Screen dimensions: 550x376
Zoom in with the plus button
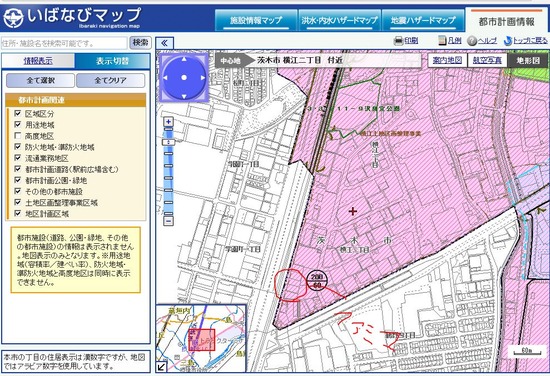169,122
